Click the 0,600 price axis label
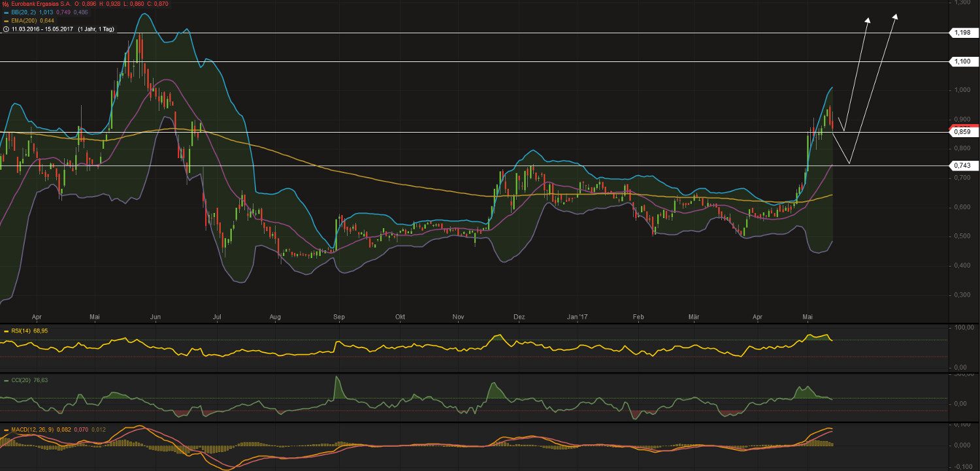The image size is (980, 471). 962,207
